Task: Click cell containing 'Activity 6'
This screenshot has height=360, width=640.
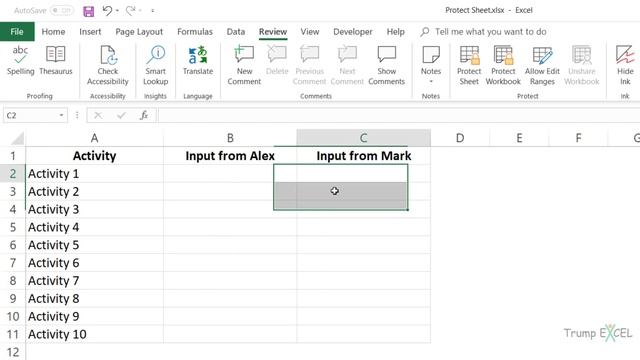Action: point(94,263)
